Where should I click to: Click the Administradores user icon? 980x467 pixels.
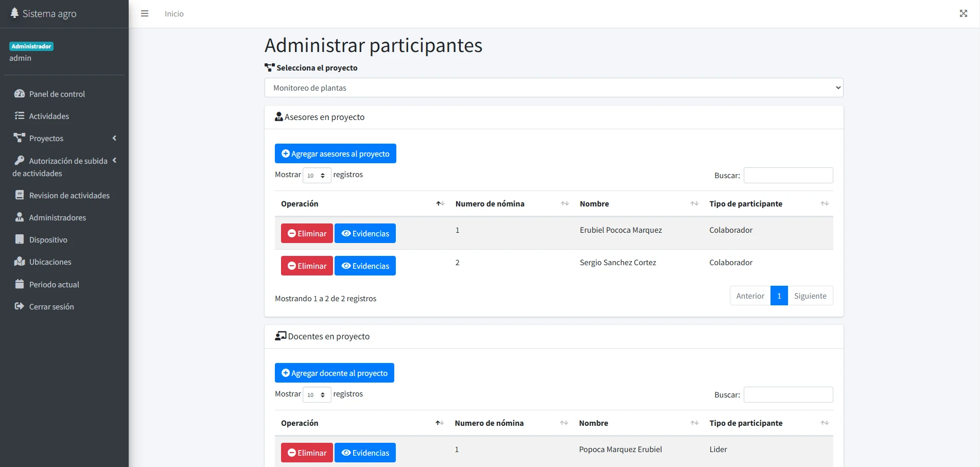coord(20,217)
